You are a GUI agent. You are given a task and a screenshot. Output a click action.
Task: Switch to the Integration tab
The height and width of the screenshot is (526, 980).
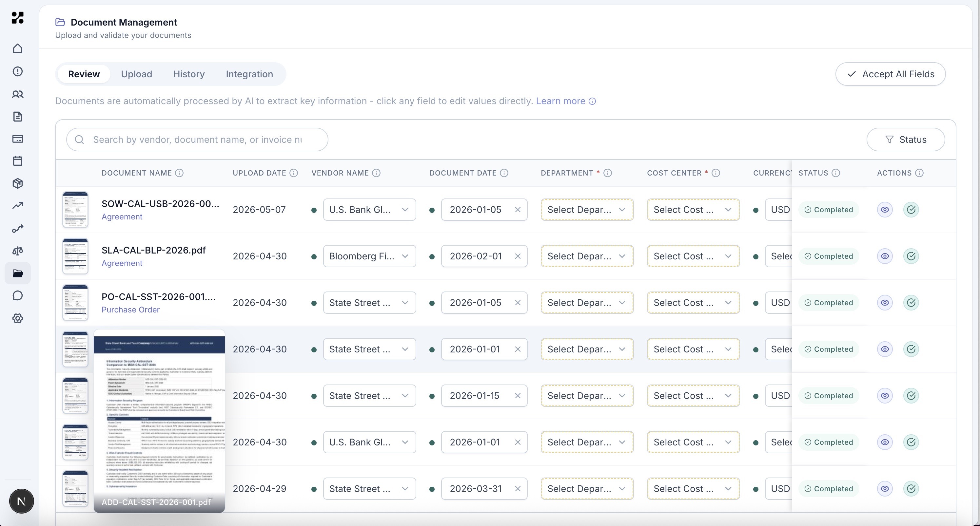pos(249,74)
